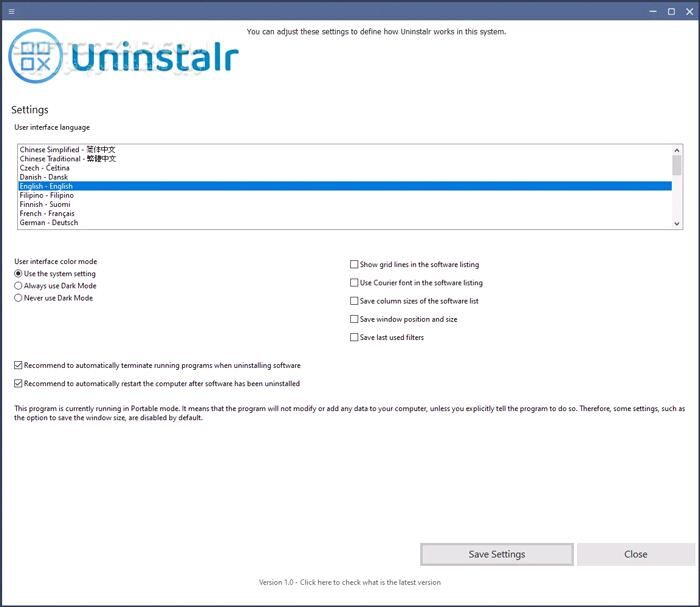
Task: Check 'Save last used filters' option
Action: pyautogui.click(x=354, y=338)
